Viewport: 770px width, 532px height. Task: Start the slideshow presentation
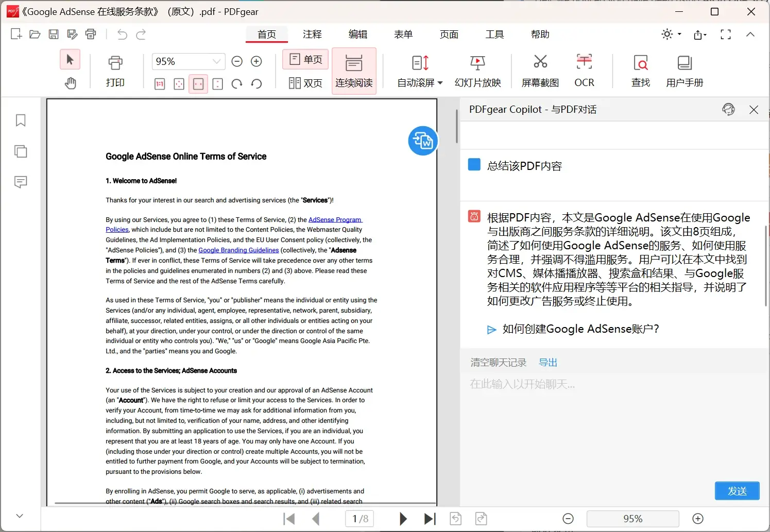pyautogui.click(x=477, y=71)
